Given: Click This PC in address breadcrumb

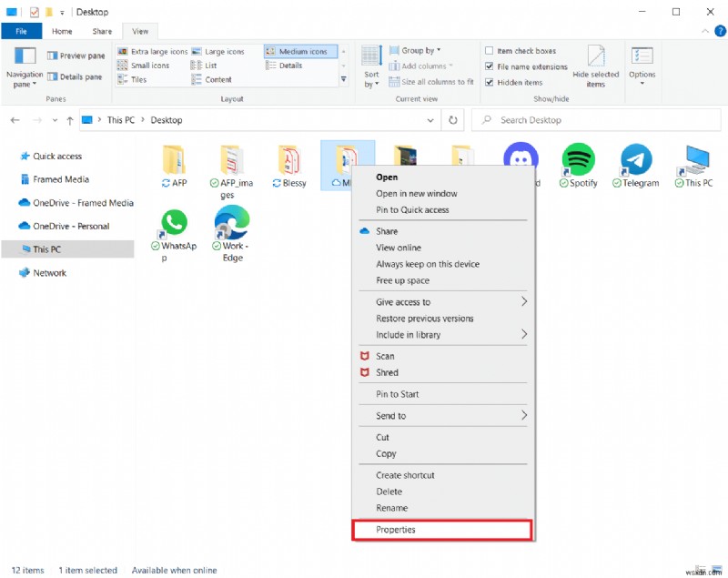Looking at the screenshot, I should [x=121, y=120].
